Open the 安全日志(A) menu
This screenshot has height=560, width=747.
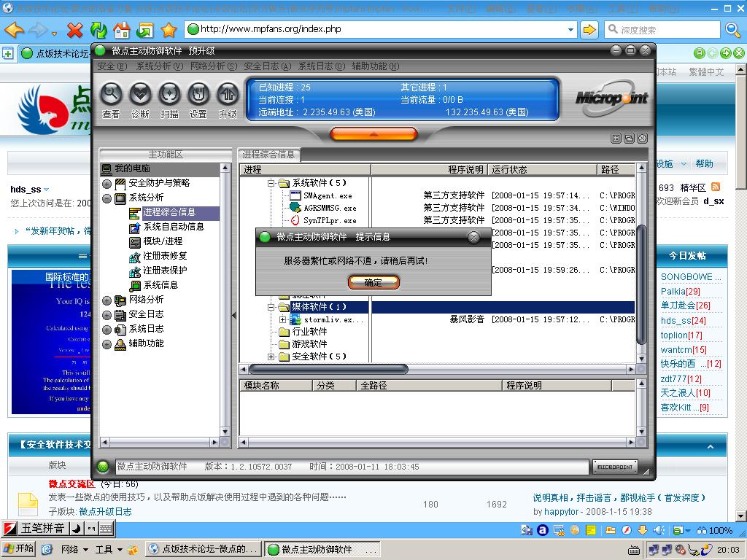pos(267,66)
